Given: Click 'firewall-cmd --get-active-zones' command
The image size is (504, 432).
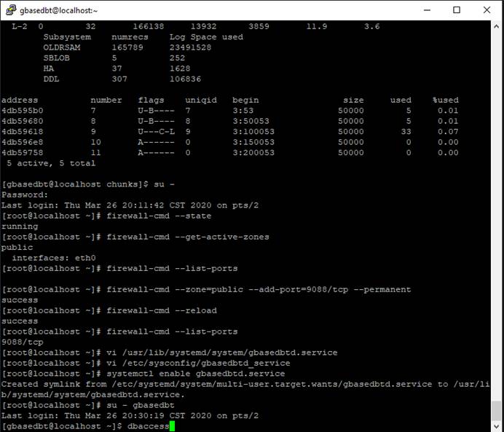Looking at the screenshot, I should [188, 237].
